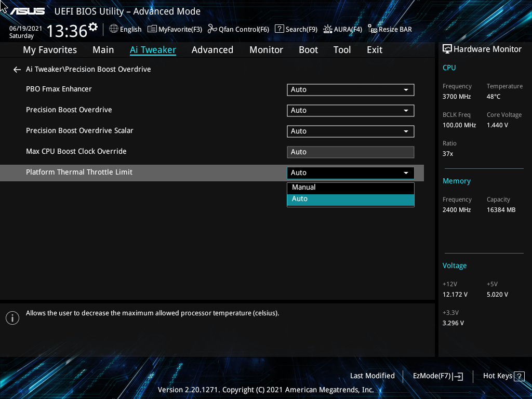Toggle Resize BAR feature

(x=390, y=29)
